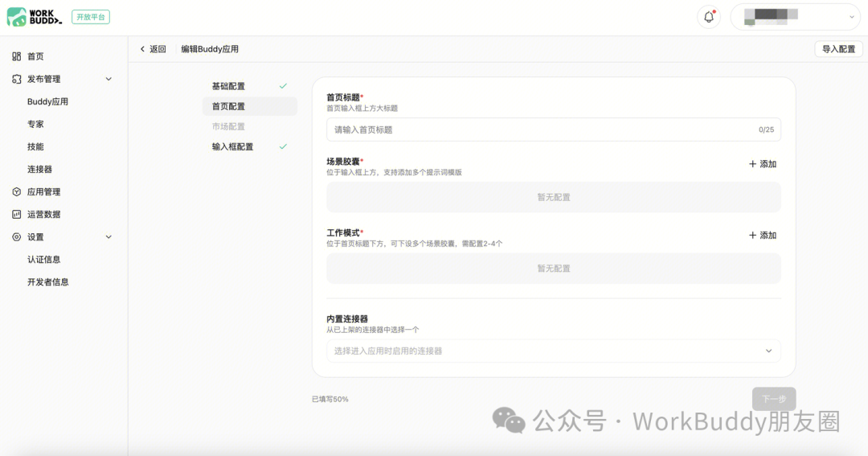Go back with 返回
This screenshot has height=456, width=868.
pyautogui.click(x=154, y=49)
